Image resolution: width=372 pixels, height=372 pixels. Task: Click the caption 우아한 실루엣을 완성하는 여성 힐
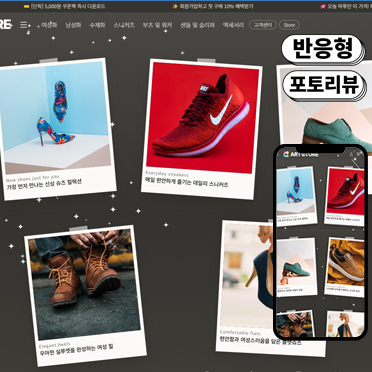[76, 349]
